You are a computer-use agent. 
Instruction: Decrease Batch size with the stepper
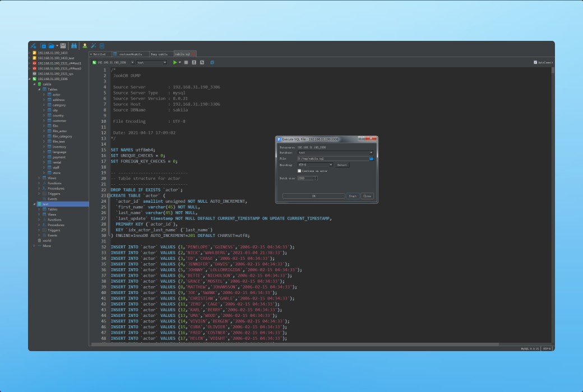pos(316,179)
